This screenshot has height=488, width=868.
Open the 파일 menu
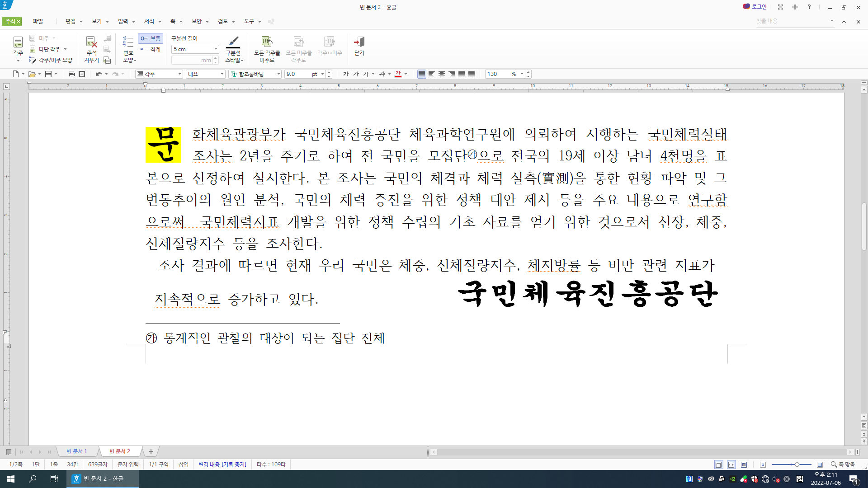point(38,21)
